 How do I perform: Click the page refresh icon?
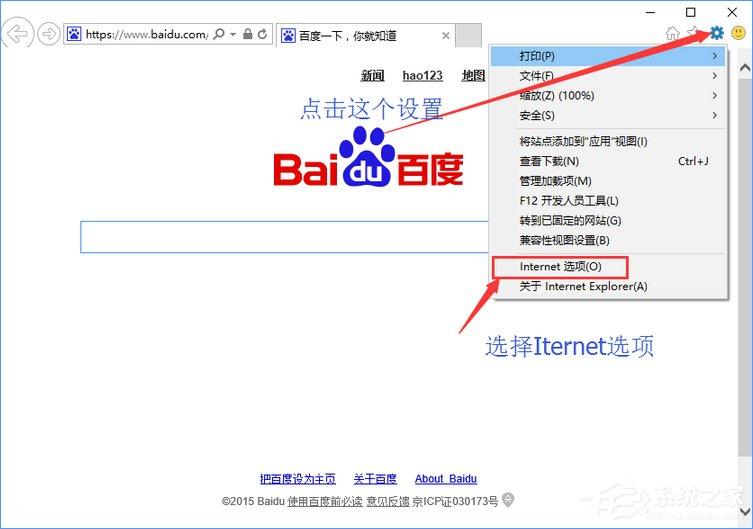coord(262,34)
